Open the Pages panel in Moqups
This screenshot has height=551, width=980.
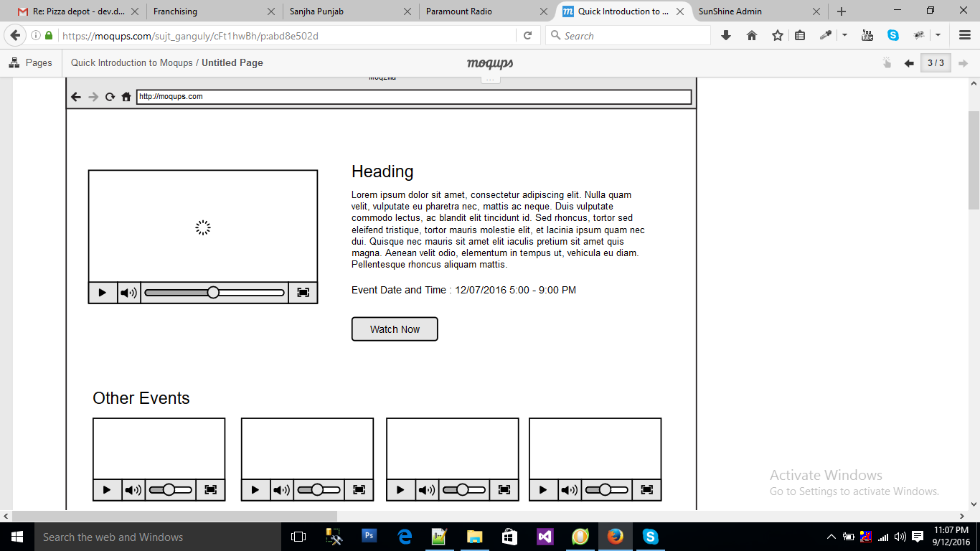[x=31, y=63]
